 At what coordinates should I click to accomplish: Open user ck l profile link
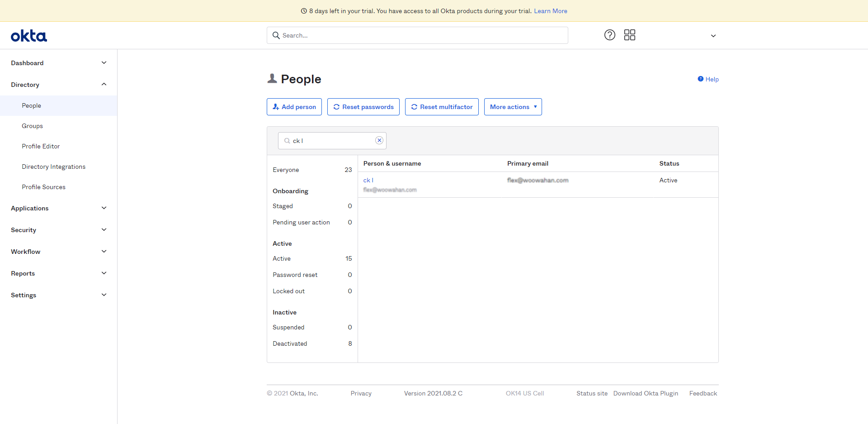click(x=368, y=180)
